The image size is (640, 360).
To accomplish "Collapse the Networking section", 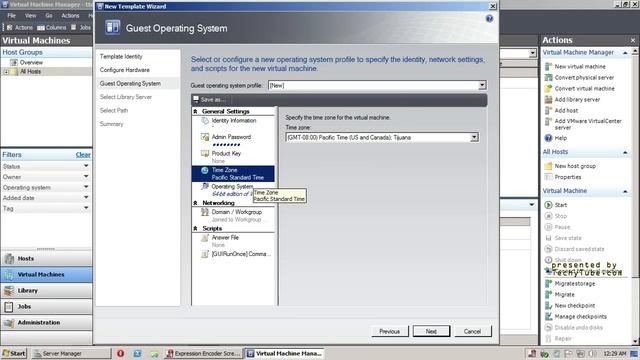I will tap(195, 203).
